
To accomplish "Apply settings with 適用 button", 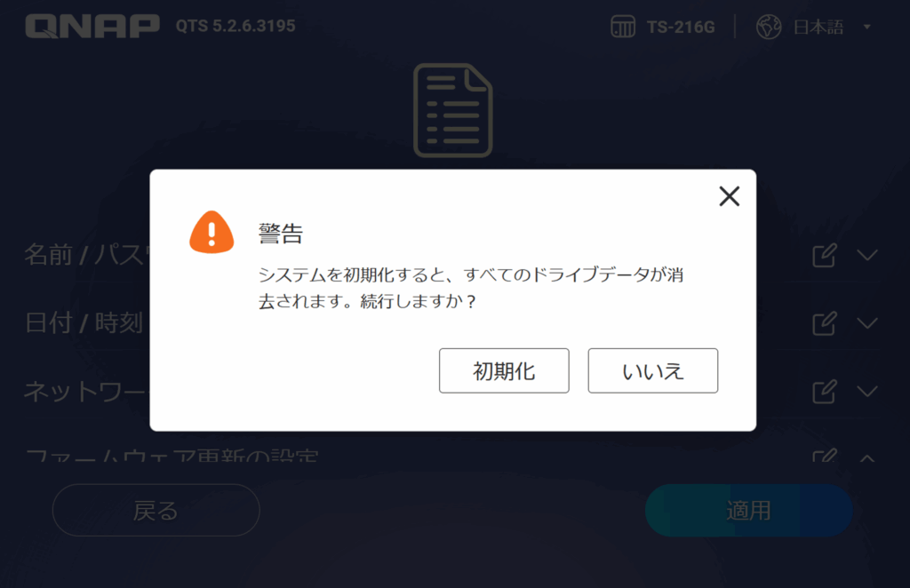I will click(748, 511).
